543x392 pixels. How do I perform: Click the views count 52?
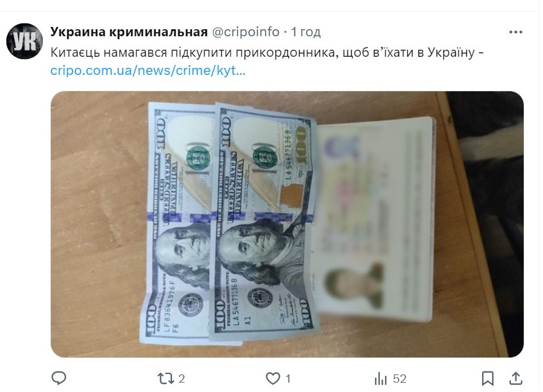coord(399,379)
